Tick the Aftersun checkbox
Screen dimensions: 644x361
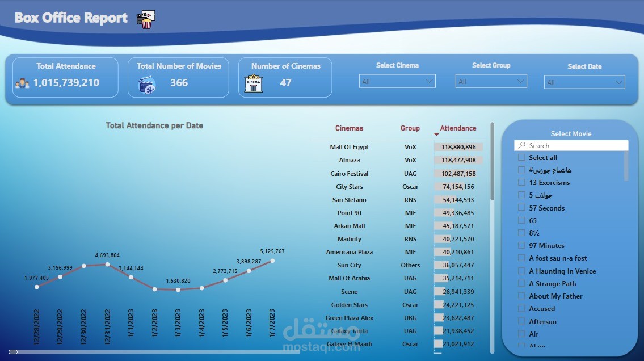point(521,321)
